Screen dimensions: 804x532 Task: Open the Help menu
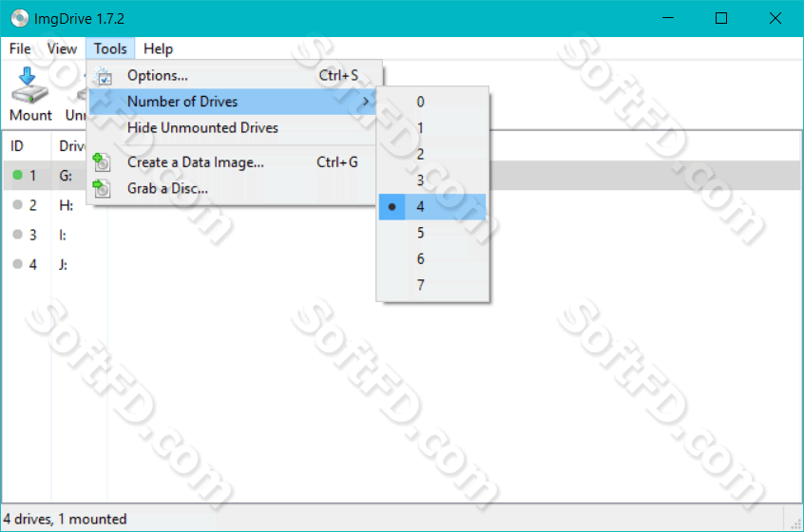[x=158, y=48]
